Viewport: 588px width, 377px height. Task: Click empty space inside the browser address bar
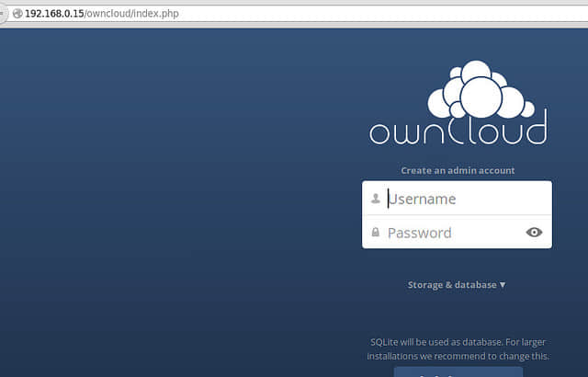point(375,14)
